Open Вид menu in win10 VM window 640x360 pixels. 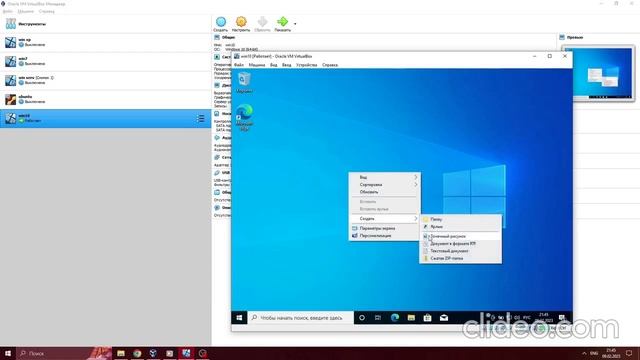(x=273, y=65)
